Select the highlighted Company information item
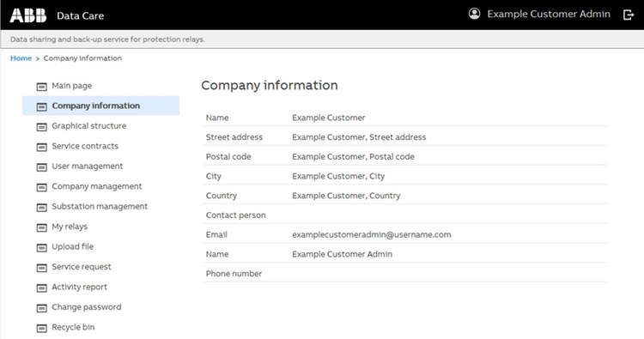Viewport: 644px width, 339px height. click(x=101, y=106)
